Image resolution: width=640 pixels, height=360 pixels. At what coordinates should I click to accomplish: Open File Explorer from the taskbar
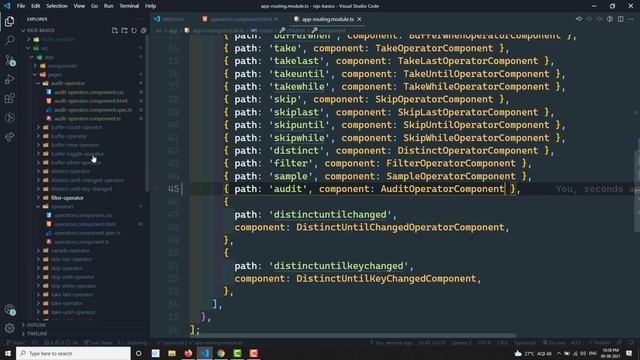pos(172,353)
